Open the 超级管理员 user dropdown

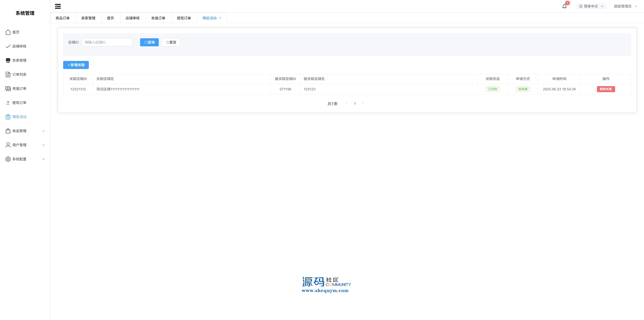tap(625, 6)
